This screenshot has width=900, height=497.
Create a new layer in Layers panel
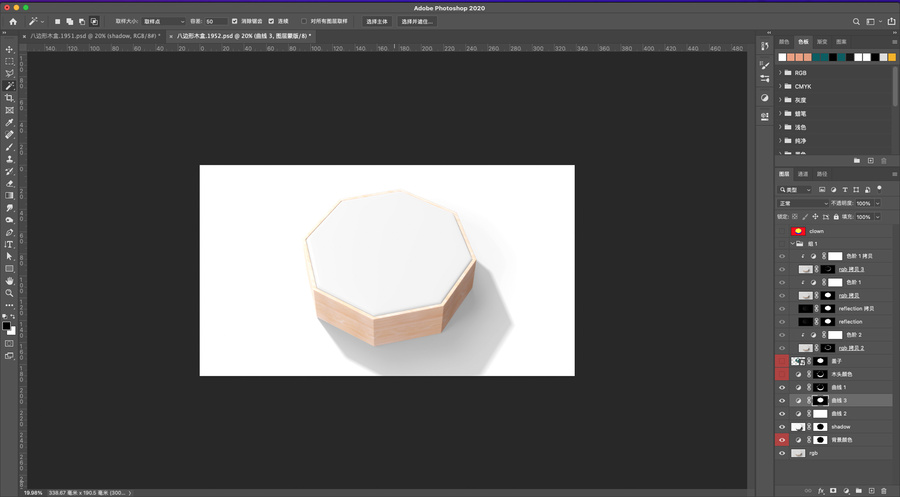871,491
